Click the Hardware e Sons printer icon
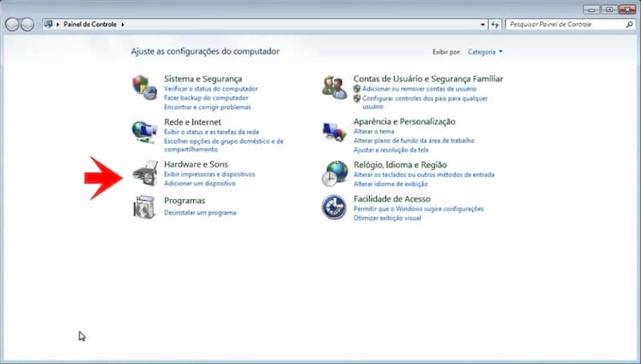Image resolution: width=641 pixels, height=364 pixels. [x=144, y=173]
